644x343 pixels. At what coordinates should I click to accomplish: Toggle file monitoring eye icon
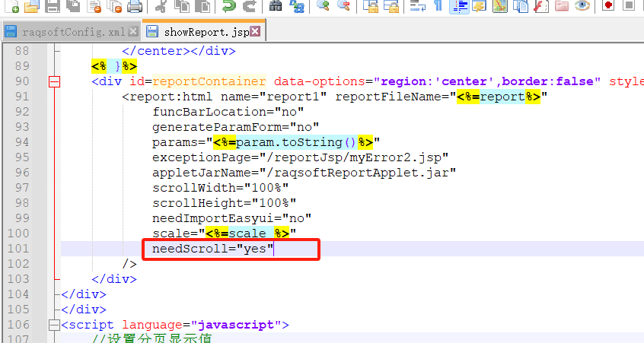(582, 6)
